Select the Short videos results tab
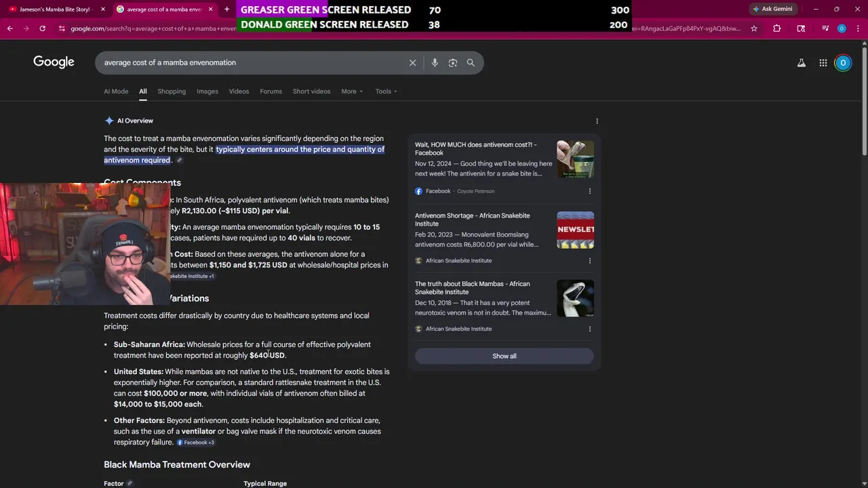The image size is (868, 488). [311, 91]
